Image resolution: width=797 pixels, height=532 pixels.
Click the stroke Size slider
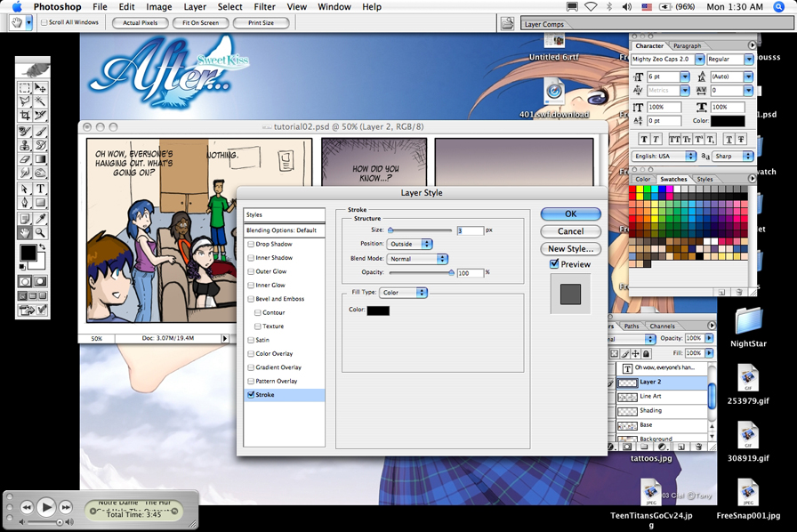[x=421, y=230]
